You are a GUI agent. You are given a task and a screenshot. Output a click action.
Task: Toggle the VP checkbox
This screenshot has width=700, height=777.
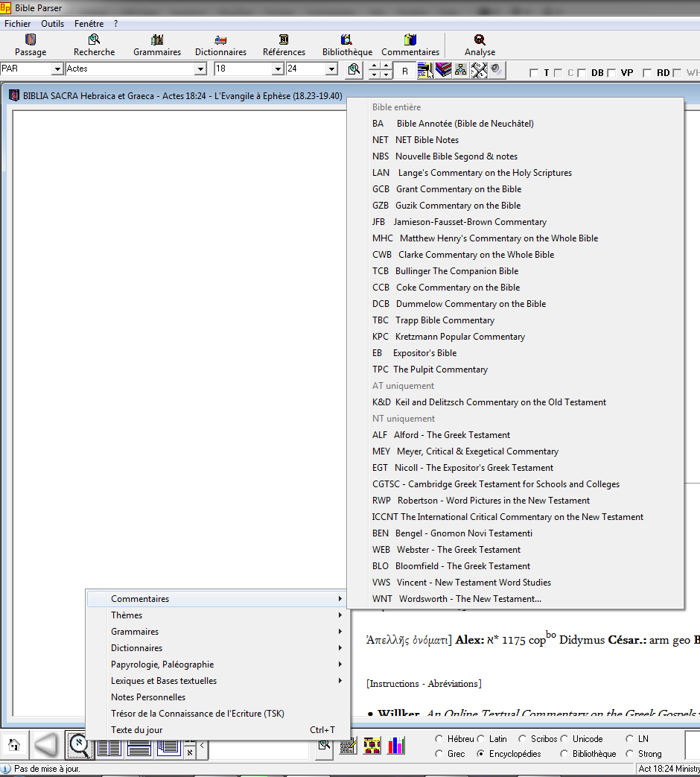click(x=611, y=73)
